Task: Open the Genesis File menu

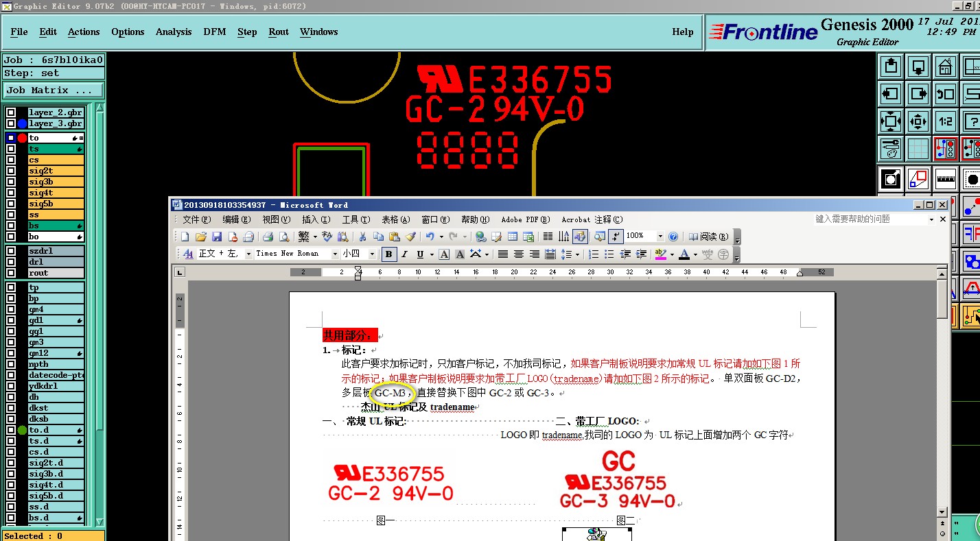Action: (x=19, y=32)
